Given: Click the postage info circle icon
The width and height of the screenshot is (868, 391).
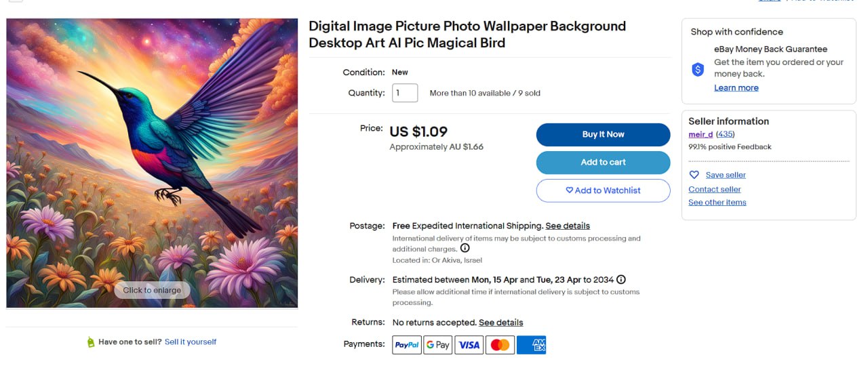Looking at the screenshot, I should (465, 248).
